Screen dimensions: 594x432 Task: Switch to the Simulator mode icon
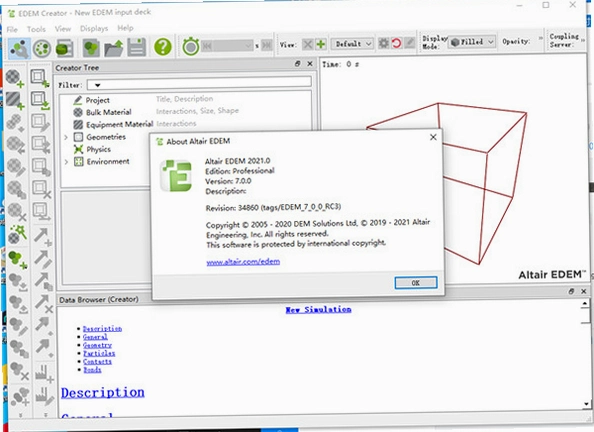coord(42,49)
